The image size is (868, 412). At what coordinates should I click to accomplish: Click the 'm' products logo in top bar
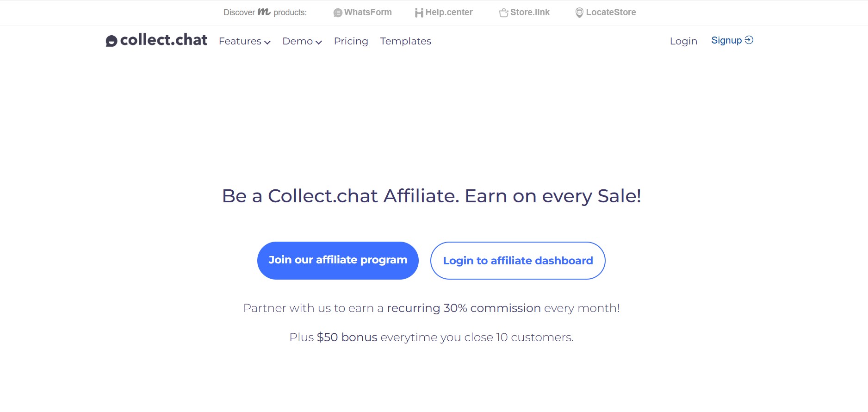click(x=264, y=12)
